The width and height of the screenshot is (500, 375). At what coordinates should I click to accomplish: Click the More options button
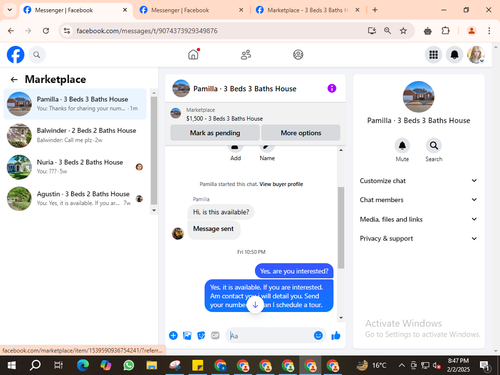pyautogui.click(x=301, y=133)
